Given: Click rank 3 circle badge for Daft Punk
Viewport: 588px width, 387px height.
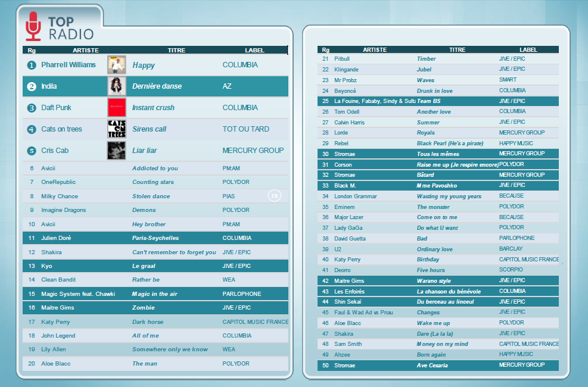Looking at the screenshot, I should coord(32,108).
